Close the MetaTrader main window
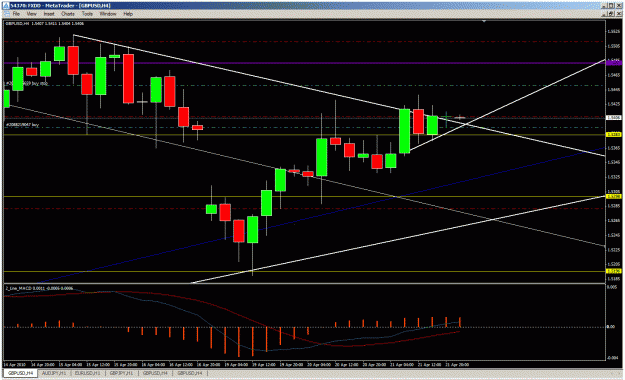 tap(618, 6)
